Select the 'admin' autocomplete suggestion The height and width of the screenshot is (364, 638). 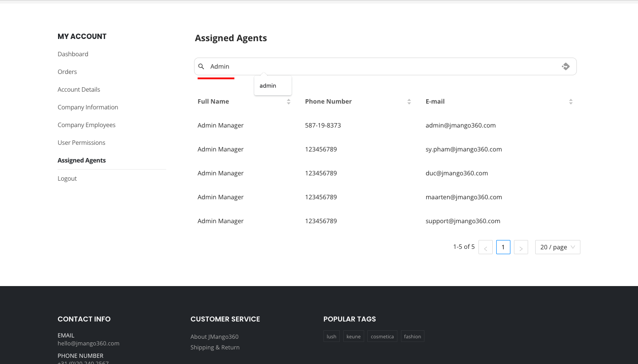point(268,86)
